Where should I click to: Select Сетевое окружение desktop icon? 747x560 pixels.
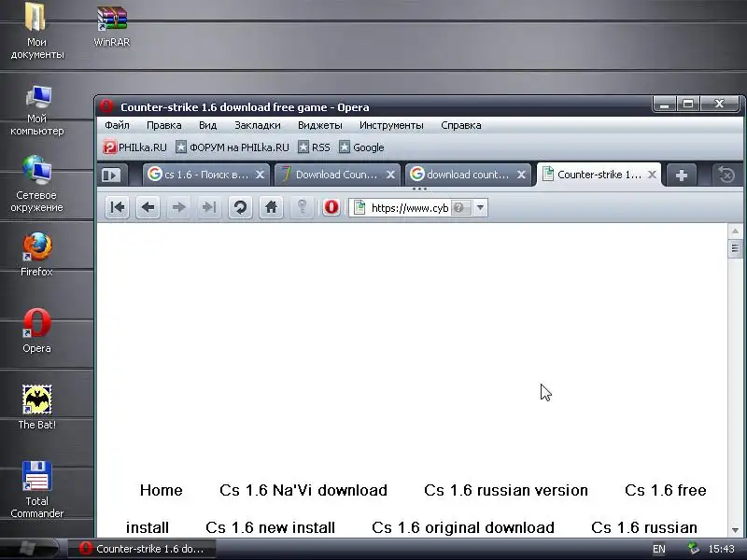(x=36, y=184)
